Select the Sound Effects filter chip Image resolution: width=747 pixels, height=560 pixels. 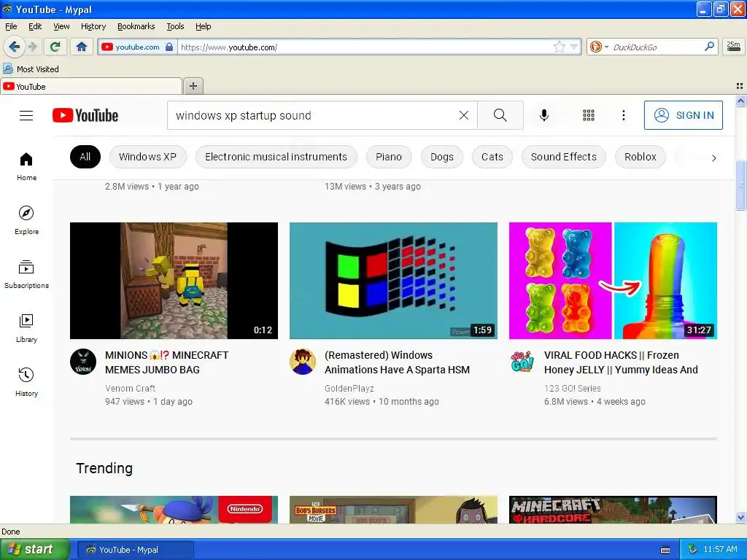564,157
